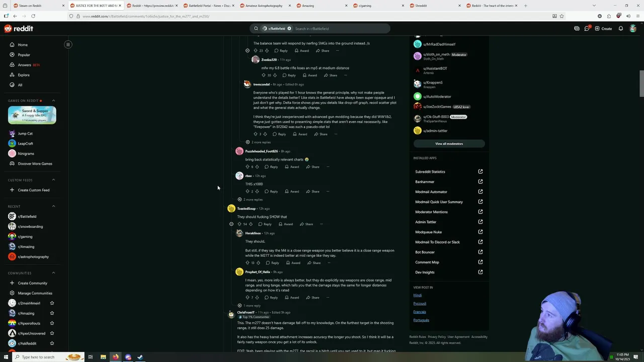Viewport: 644px width, 362px height.
Task: Expand 2 more replies under rbxv
Action: [x=250, y=200]
